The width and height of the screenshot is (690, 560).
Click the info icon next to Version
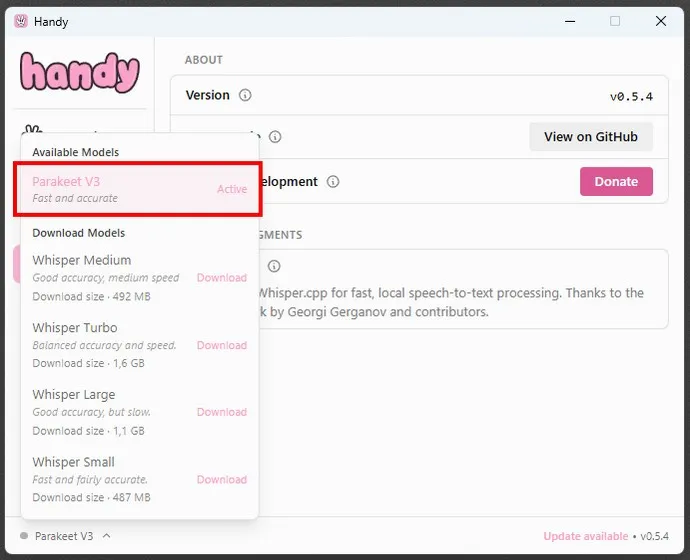[245, 95]
